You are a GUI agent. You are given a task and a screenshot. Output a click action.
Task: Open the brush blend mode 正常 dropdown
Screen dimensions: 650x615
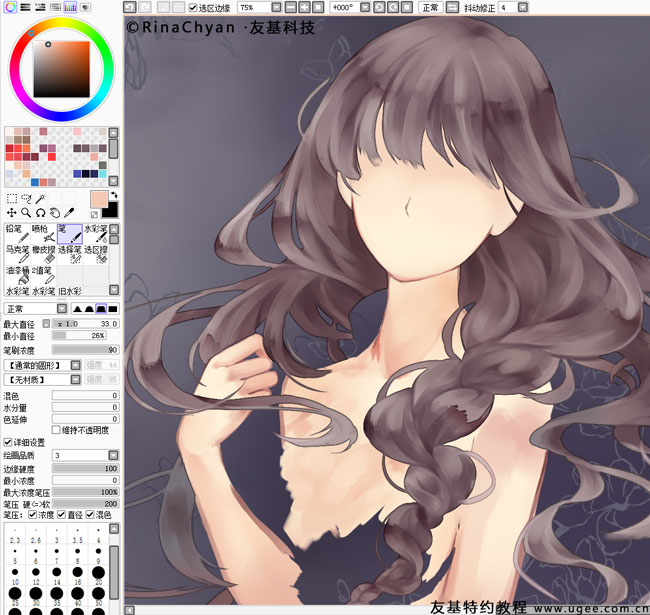click(62, 308)
